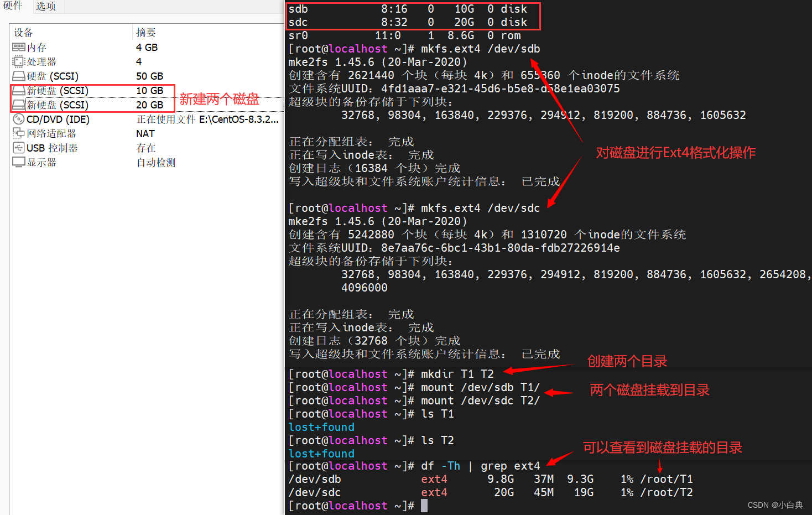
Task: Click the ls T2 command line
Action: 371,441
